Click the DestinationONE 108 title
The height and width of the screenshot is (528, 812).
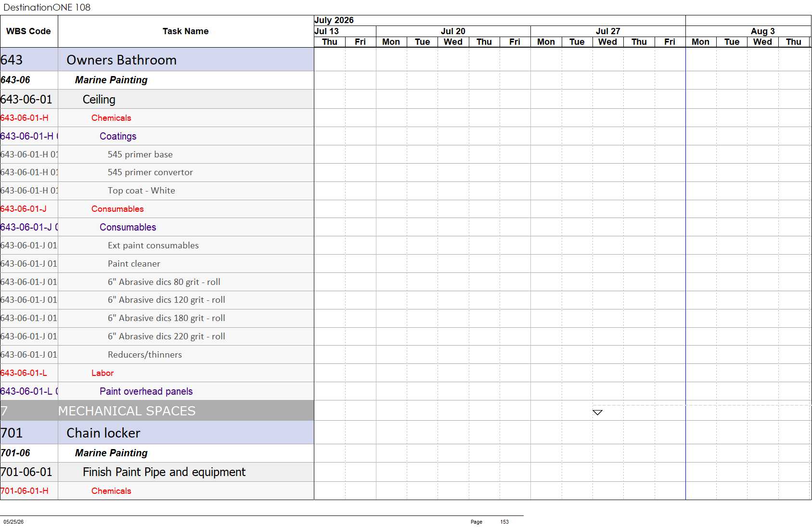[x=47, y=7]
